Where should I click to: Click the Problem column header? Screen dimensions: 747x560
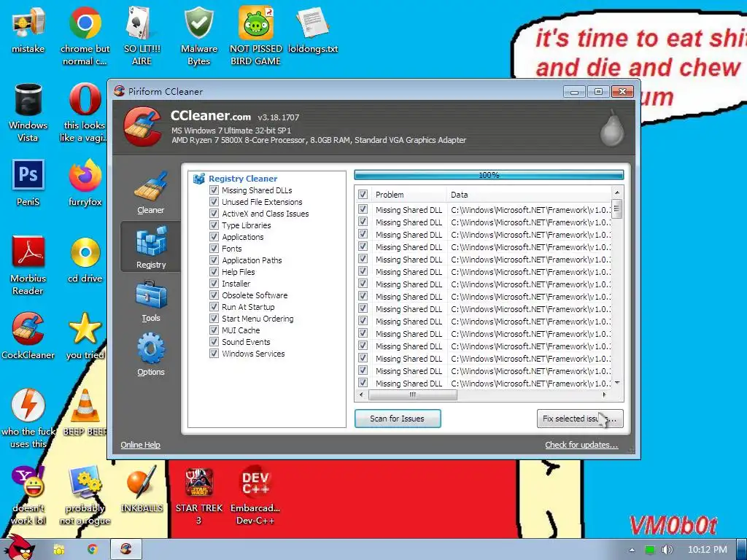(409, 194)
